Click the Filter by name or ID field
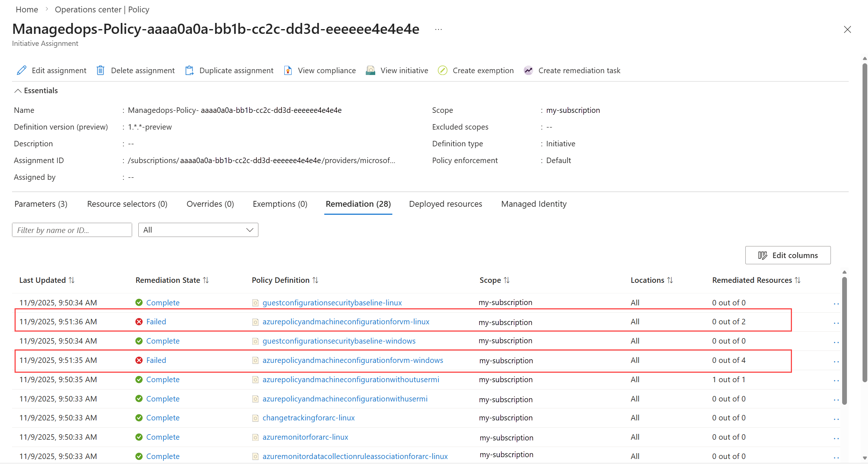The image size is (868, 471). tap(72, 230)
